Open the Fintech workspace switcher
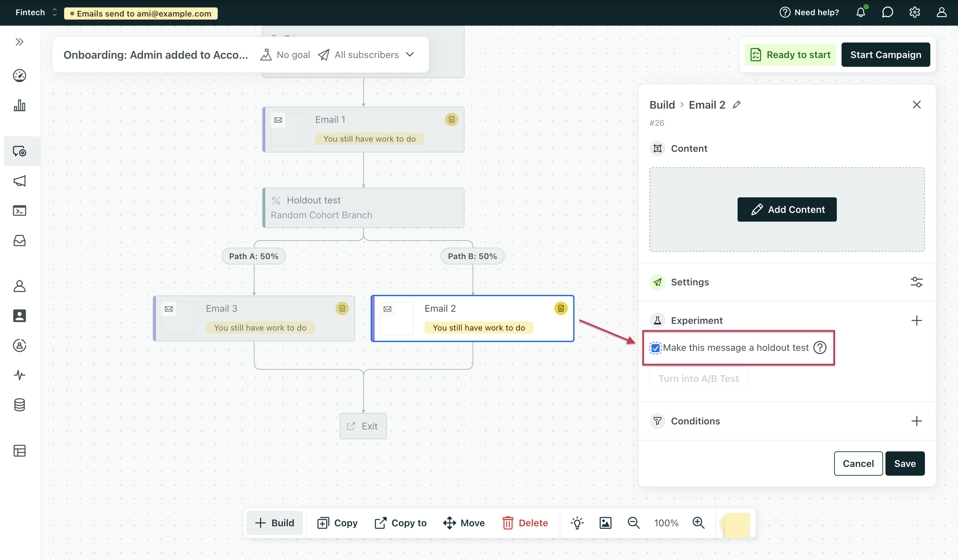Screen dimensions: 958x560 36,12
